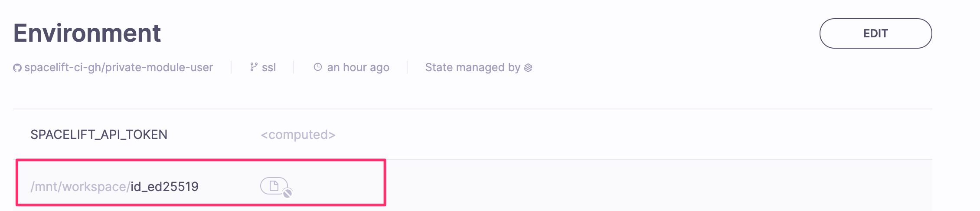
Task: Click the clock icon
Action: [318, 67]
